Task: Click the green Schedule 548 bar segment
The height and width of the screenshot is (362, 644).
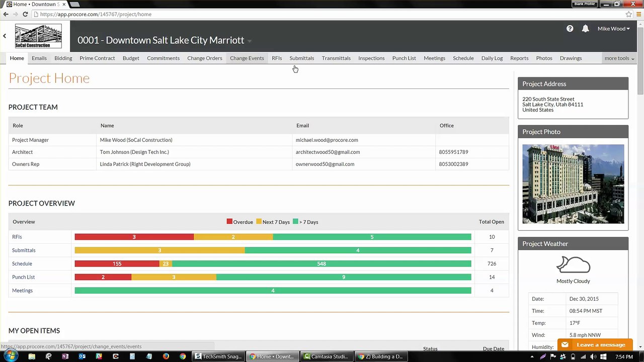Action: click(321, 263)
